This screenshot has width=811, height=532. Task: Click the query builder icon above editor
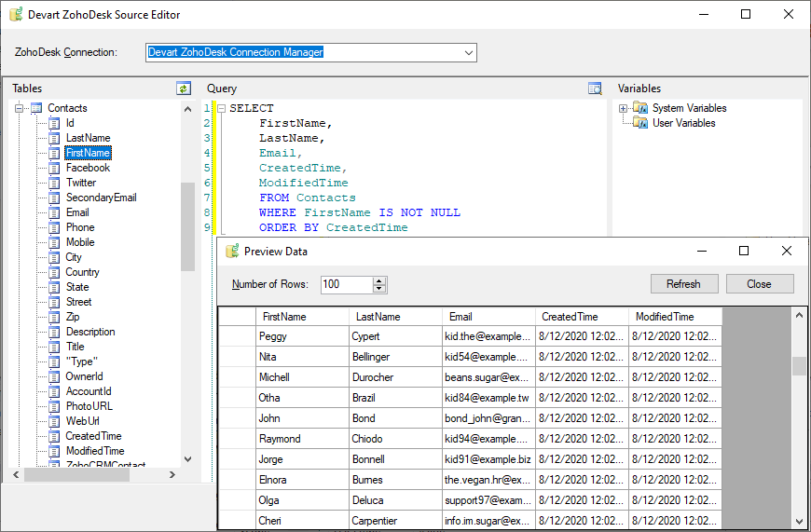596,89
